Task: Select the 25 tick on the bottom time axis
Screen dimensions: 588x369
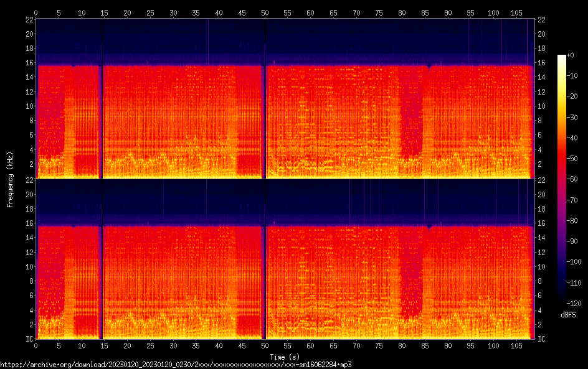Action: coord(150,346)
